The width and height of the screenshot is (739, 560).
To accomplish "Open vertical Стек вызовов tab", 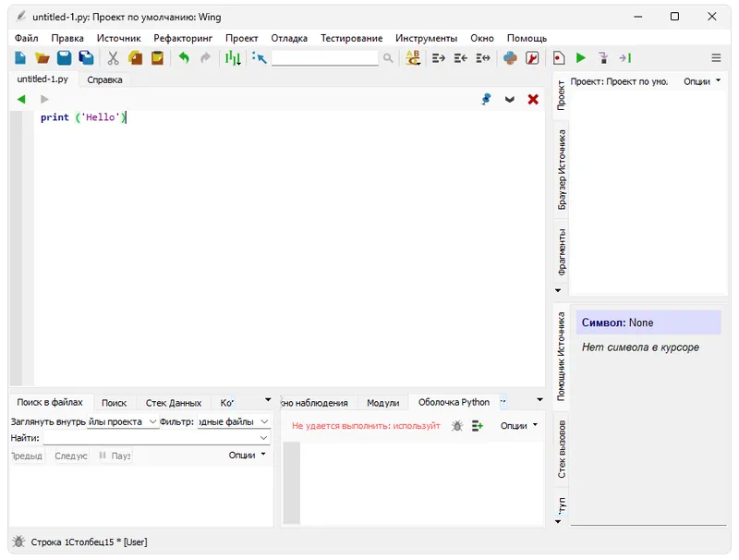I will click(x=562, y=449).
